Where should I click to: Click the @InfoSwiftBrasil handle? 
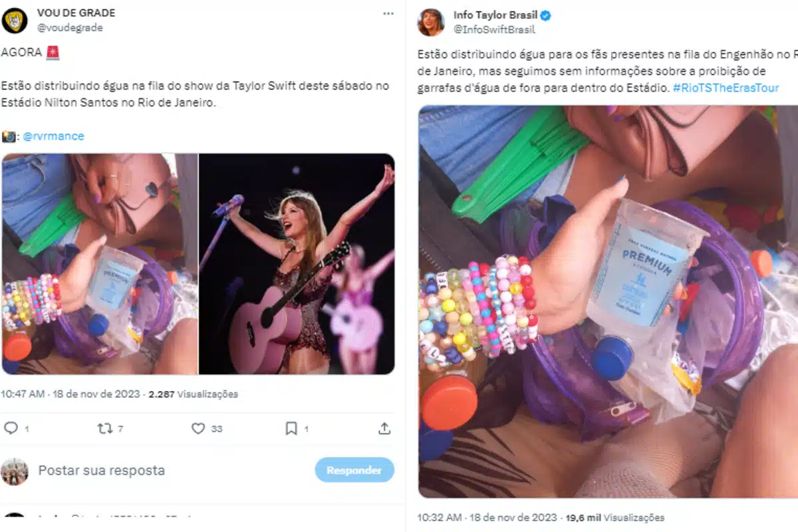click(x=494, y=29)
